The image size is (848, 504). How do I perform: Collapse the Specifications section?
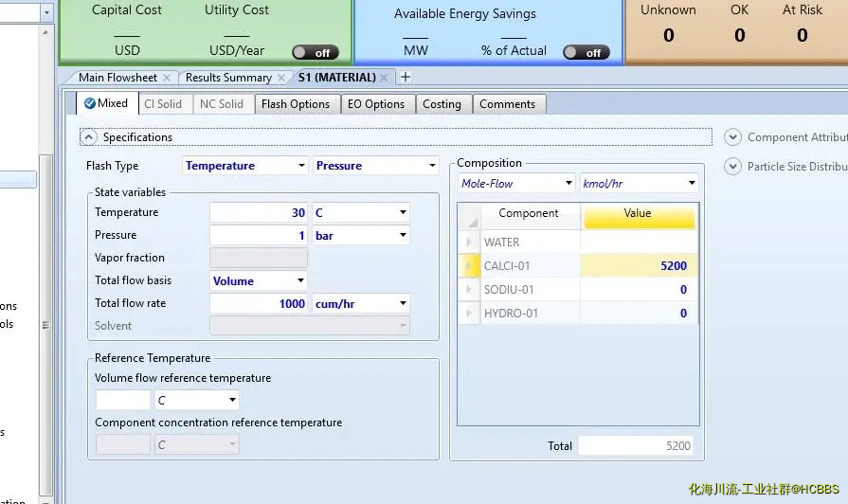89,137
